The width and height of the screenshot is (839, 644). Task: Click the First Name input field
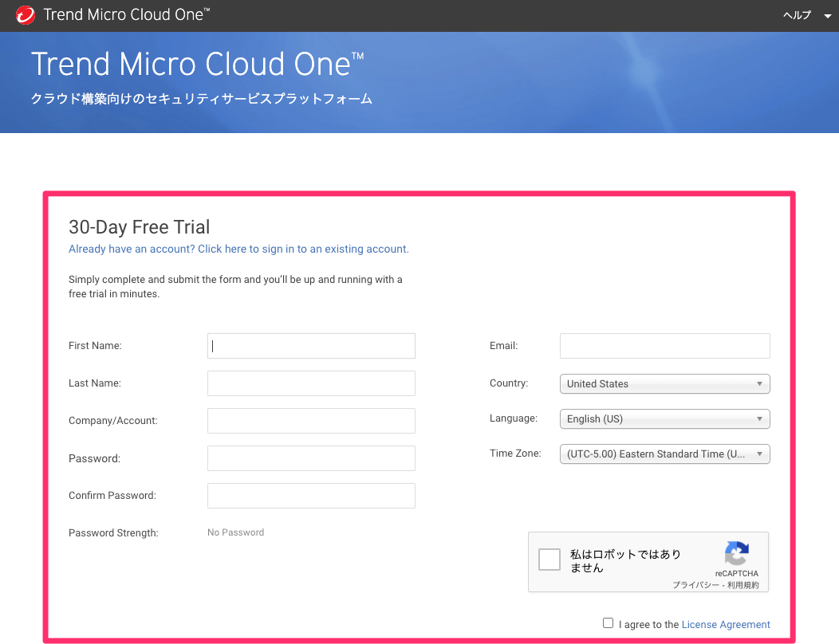(x=311, y=345)
